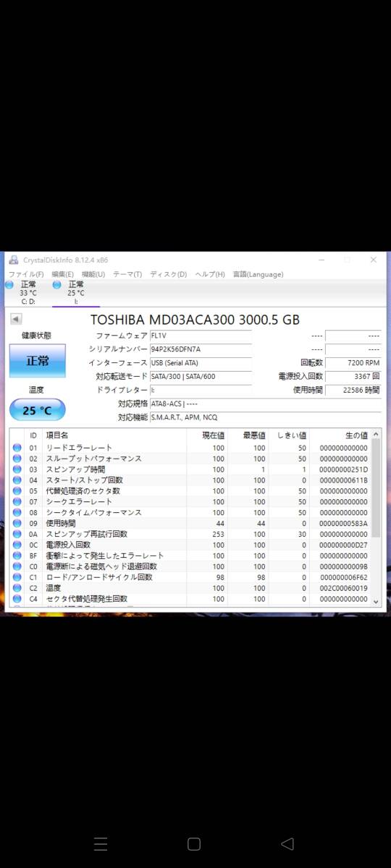Click the drive letter field showing I:
The image size is (391, 868).
[201, 390]
